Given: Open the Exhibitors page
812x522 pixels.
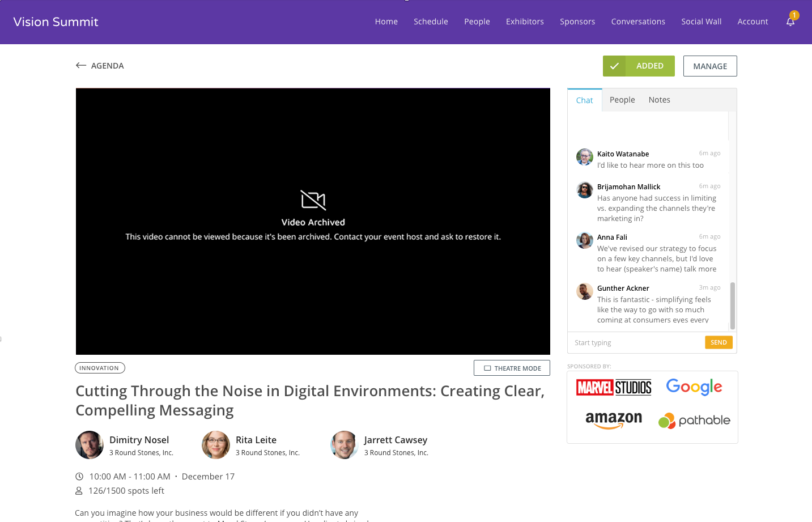Looking at the screenshot, I should [x=525, y=22].
